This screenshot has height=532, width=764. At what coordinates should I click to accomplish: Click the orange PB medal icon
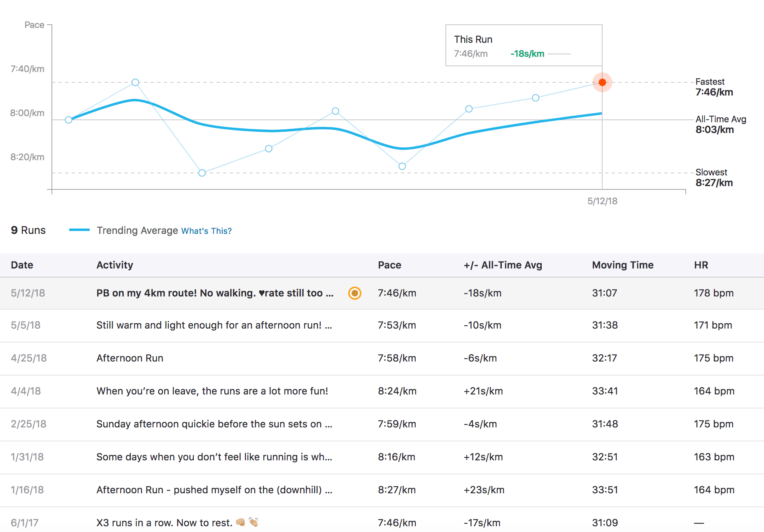coord(354,293)
